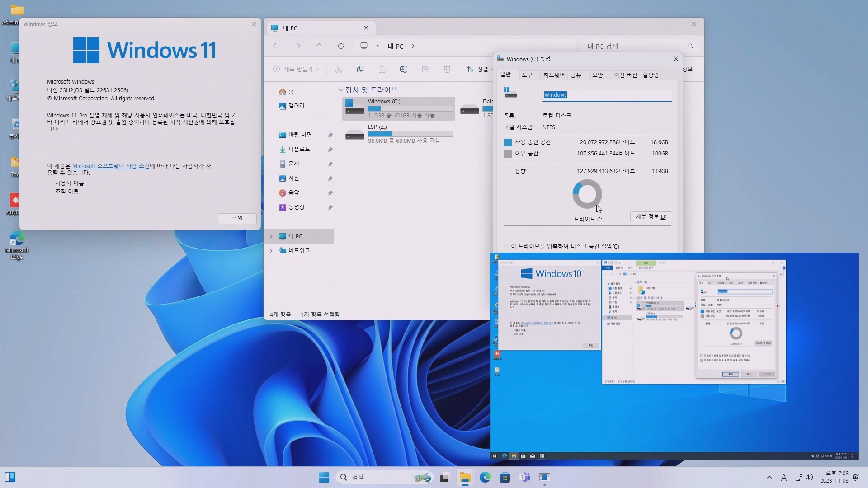Open Microsoft Store on taskbar

coord(505,477)
